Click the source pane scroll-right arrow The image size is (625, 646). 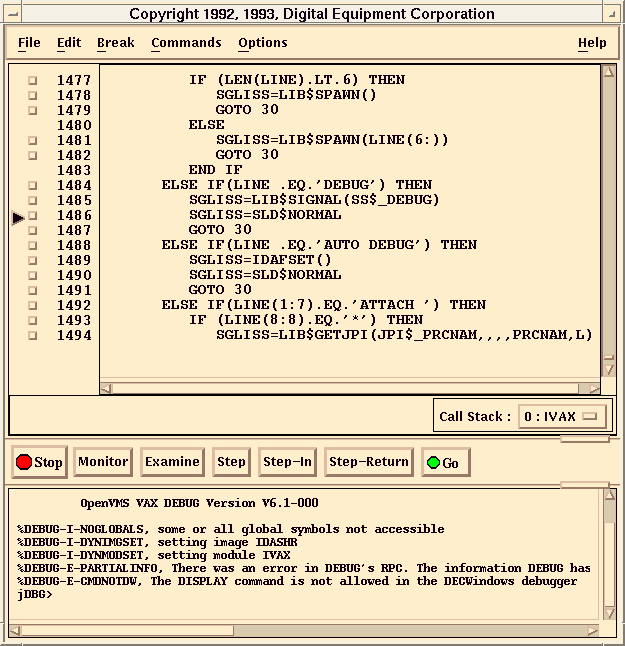coord(594,388)
